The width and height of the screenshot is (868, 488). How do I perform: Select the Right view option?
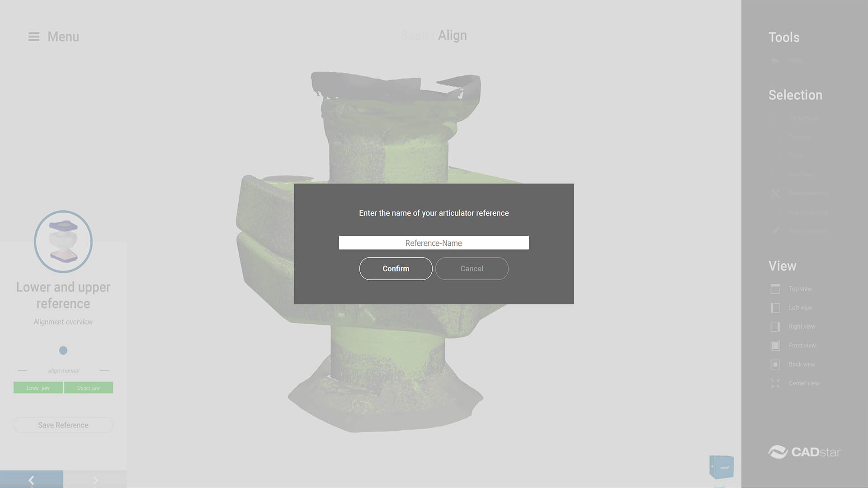pos(801,327)
